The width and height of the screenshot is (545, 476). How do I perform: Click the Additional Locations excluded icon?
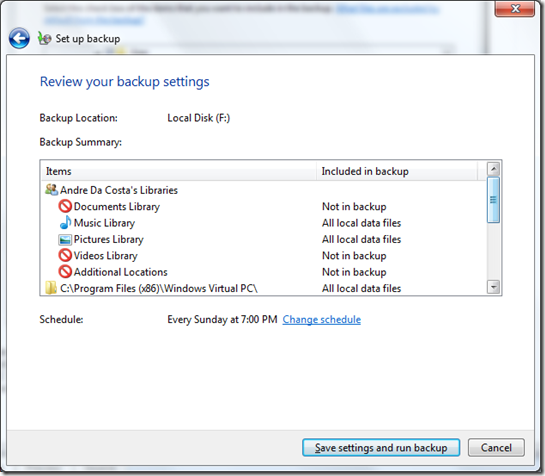[x=65, y=272]
